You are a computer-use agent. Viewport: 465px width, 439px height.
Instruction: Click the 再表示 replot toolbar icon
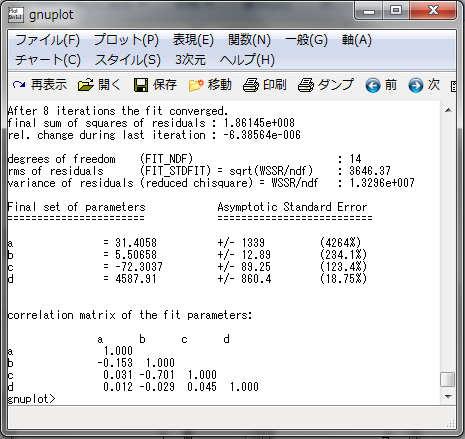(19, 85)
